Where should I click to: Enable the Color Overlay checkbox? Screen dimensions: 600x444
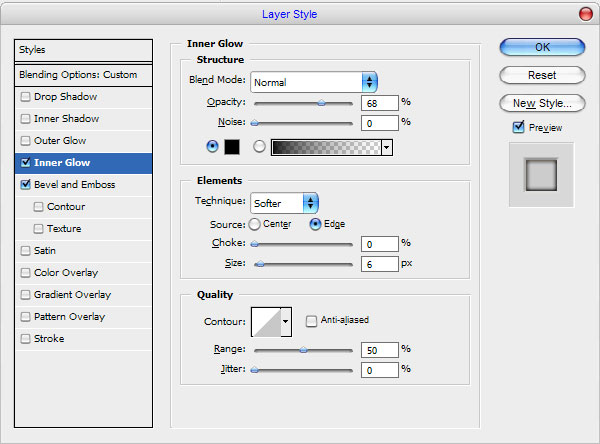[25, 273]
